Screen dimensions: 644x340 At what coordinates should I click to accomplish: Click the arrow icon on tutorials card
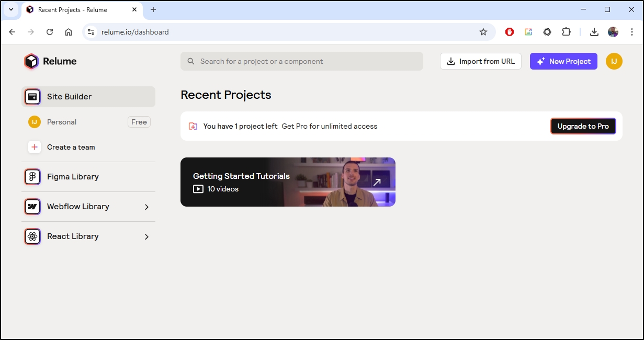click(x=377, y=182)
